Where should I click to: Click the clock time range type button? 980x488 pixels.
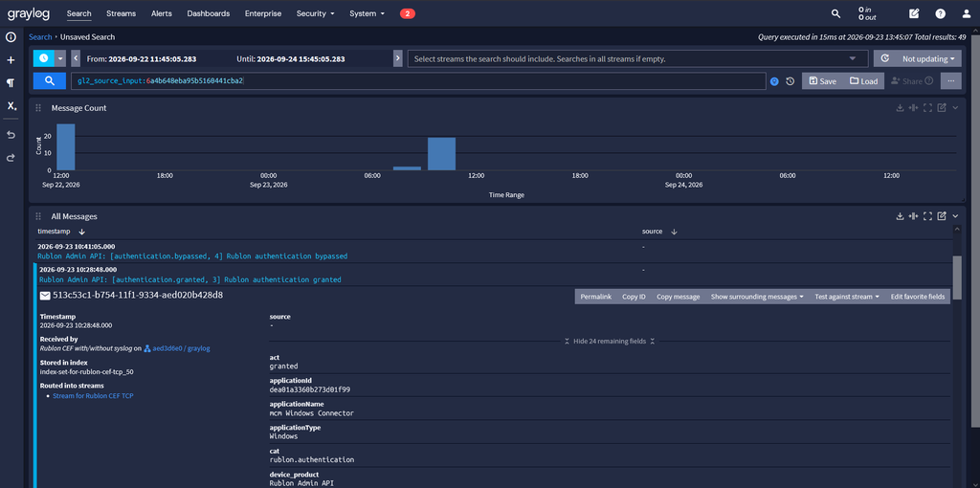[44, 58]
